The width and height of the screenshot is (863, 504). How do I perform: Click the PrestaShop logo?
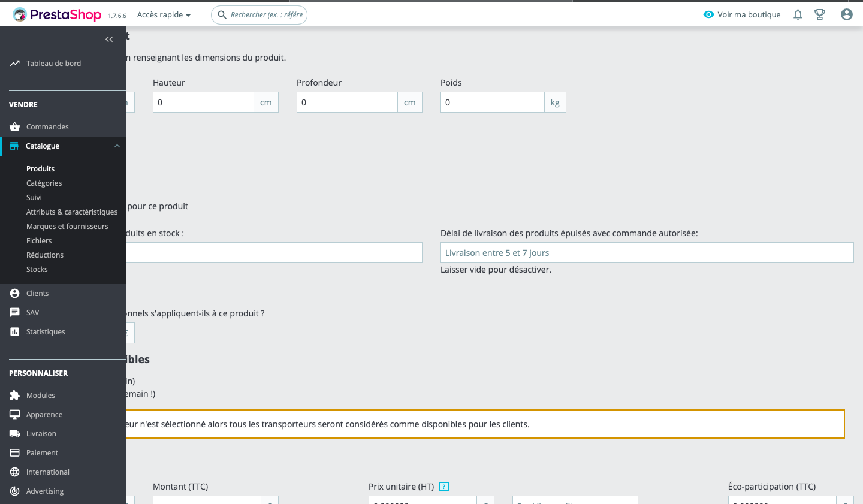[x=57, y=14]
